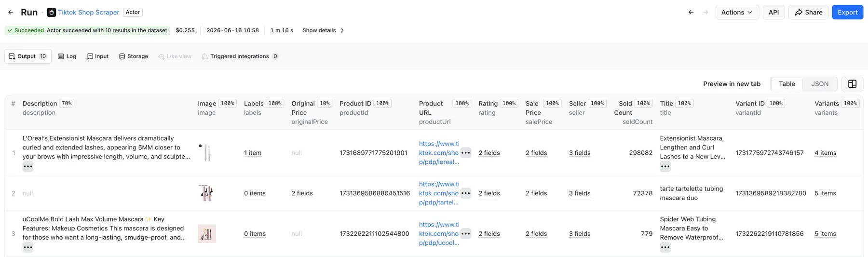The width and height of the screenshot is (868, 257).
Task: Click the tarte mascara duo thumbnail
Action: point(207,193)
